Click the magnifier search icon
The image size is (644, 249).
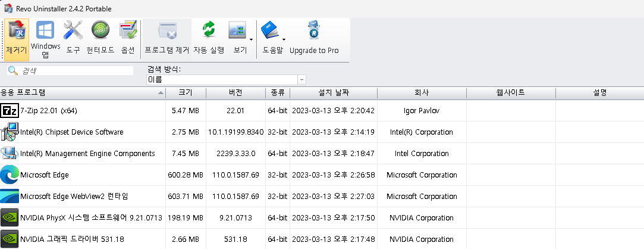(12, 71)
